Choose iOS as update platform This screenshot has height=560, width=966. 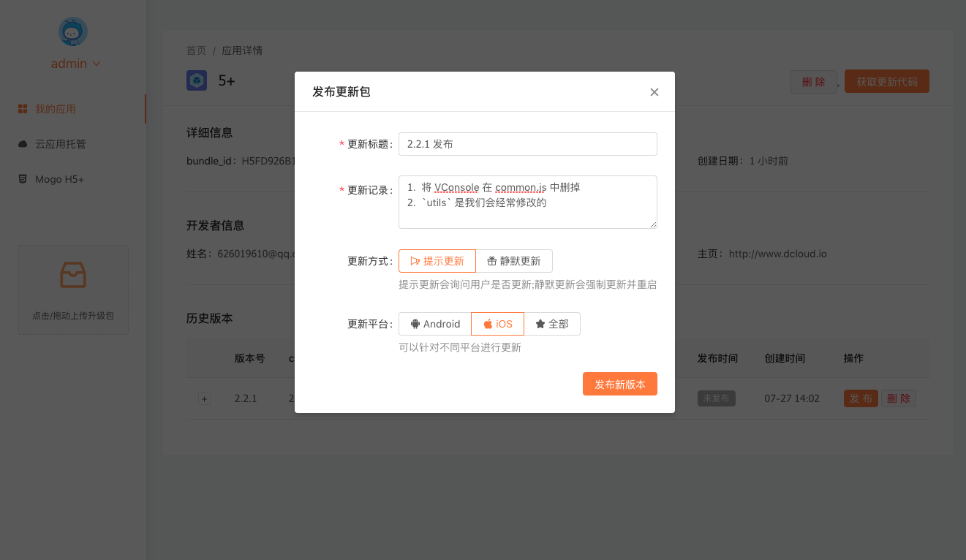coord(497,324)
